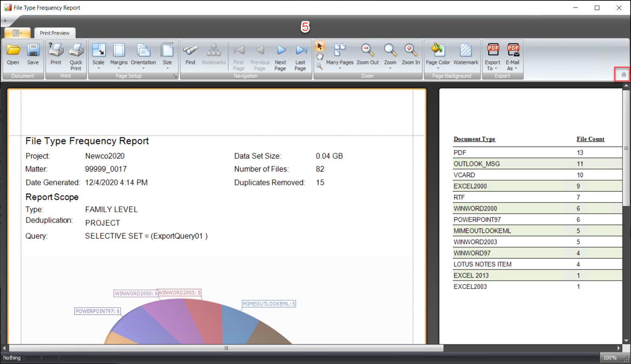Open the Find tool
This screenshot has width=631, height=364.
coord(190,54)
